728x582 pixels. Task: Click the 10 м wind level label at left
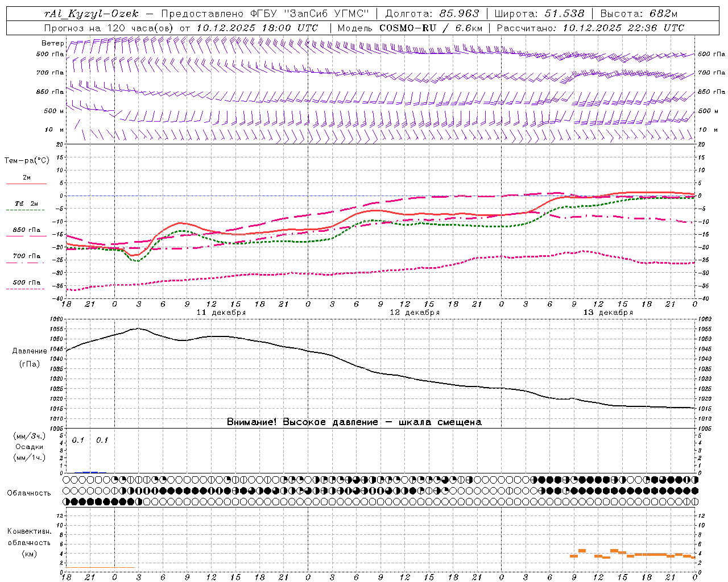[55, 130]
